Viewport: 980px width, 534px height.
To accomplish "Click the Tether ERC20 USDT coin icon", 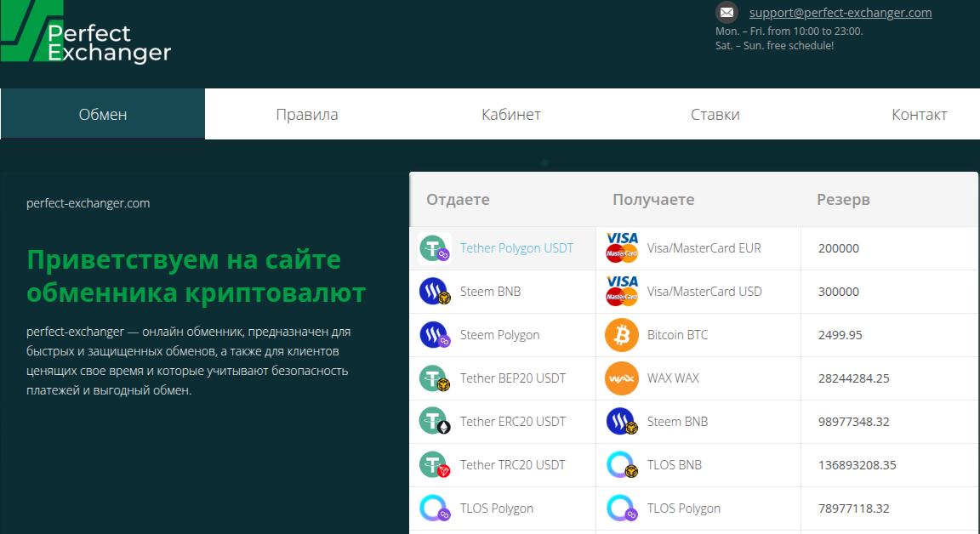I will click(435, 422).
